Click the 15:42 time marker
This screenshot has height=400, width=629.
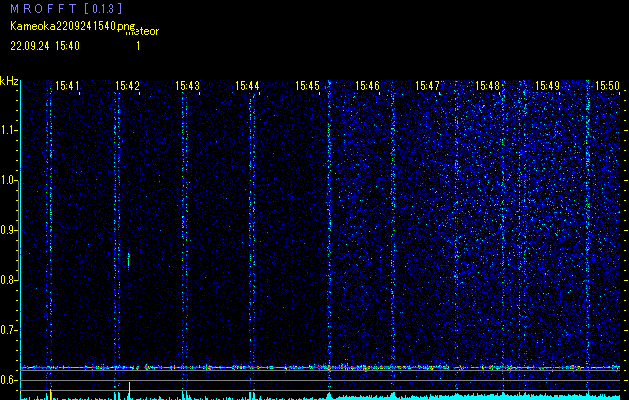pos(127,85)
